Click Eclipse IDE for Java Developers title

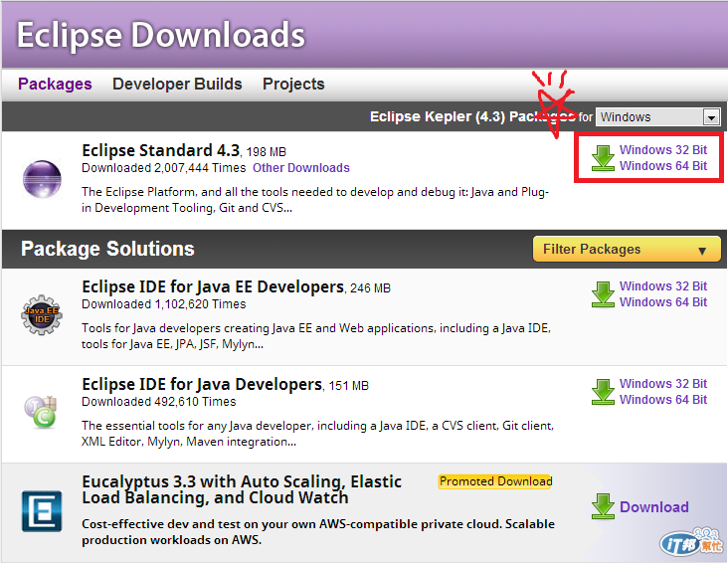coord(202,384)
